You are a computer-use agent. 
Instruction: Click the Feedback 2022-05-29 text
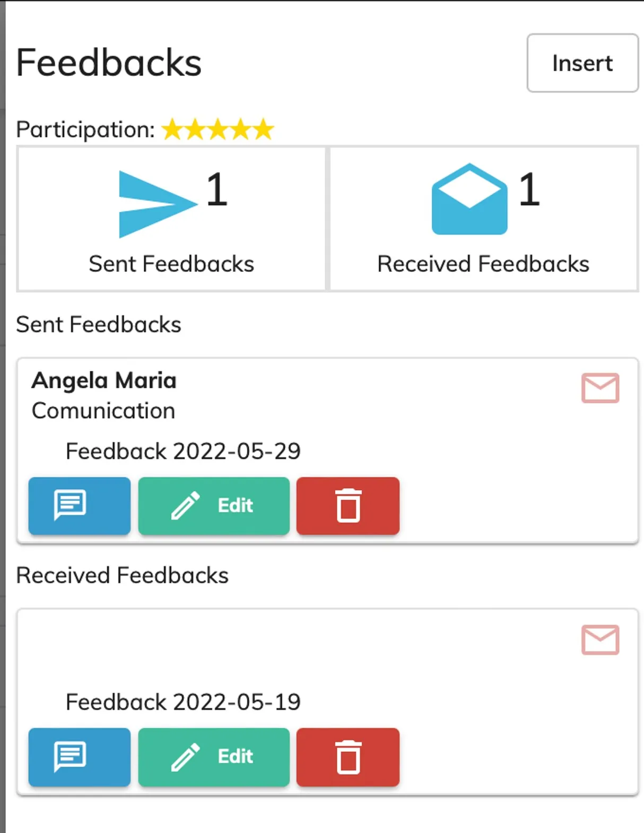point(183,451)
